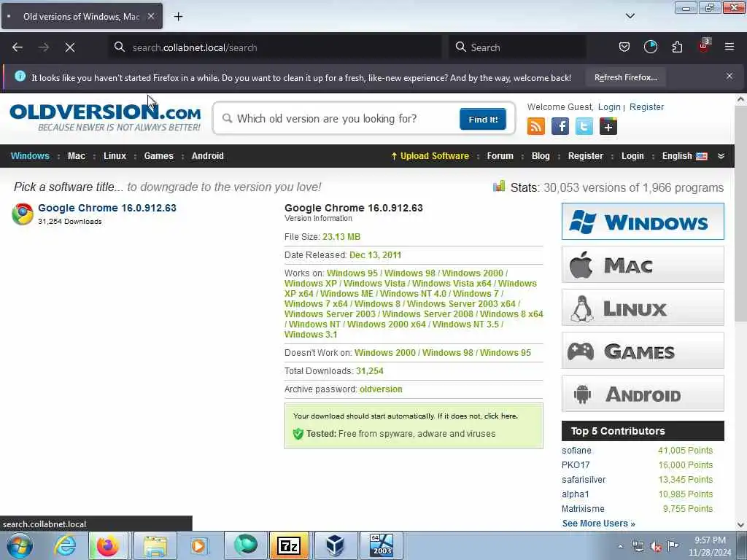The width and height of the screenshot is (747, 560).
Task: Open the Windows Start orb
Action: [20, 545]
